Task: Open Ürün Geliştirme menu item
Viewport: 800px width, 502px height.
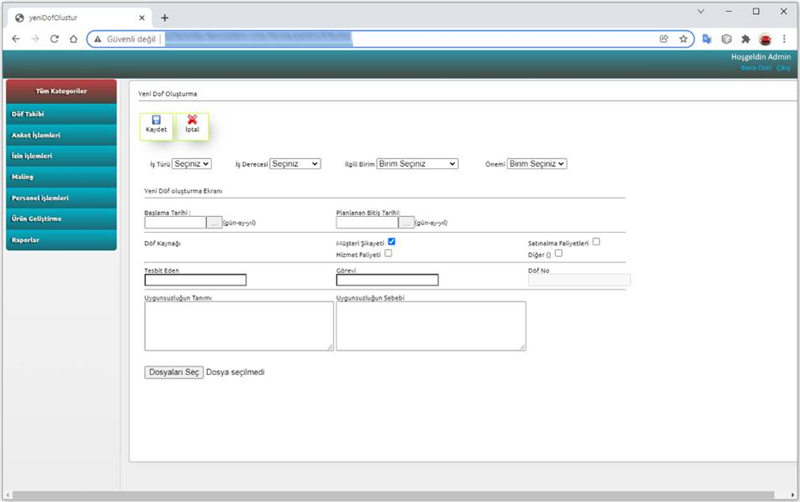Action: click(x=61, y=219)
